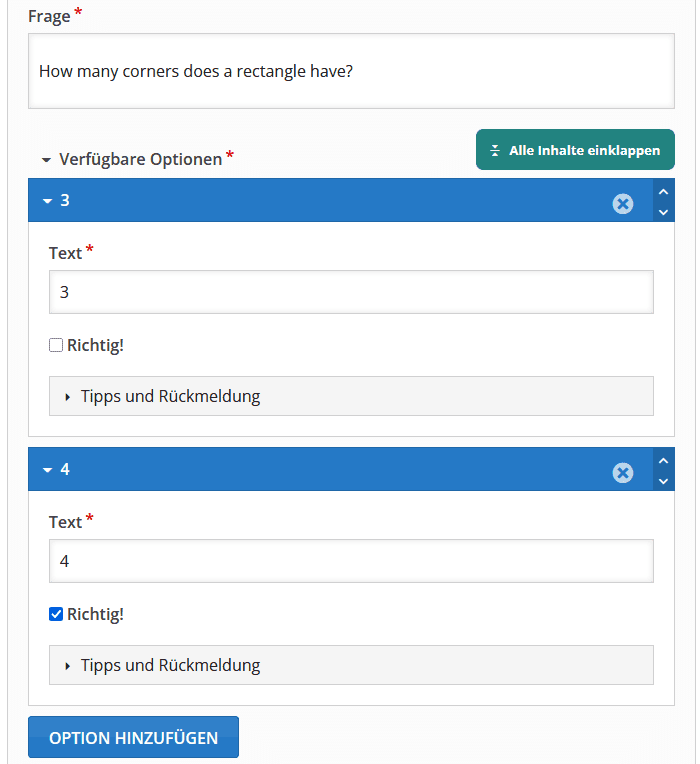Move option 3 down with arrow
The image size is (700, 764).
663,212
